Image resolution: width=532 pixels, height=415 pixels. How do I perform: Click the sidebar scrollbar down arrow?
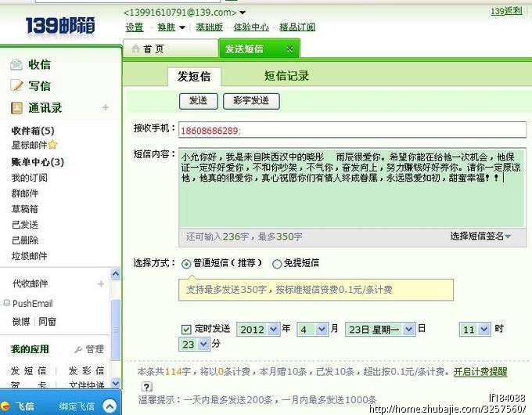[x=116, y=383]
